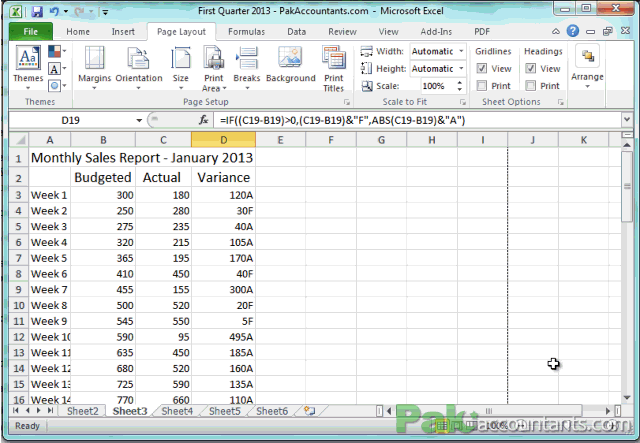This screenshot has height=443, width=640.
Task: Open the Print Area menu
Action: 214,68
